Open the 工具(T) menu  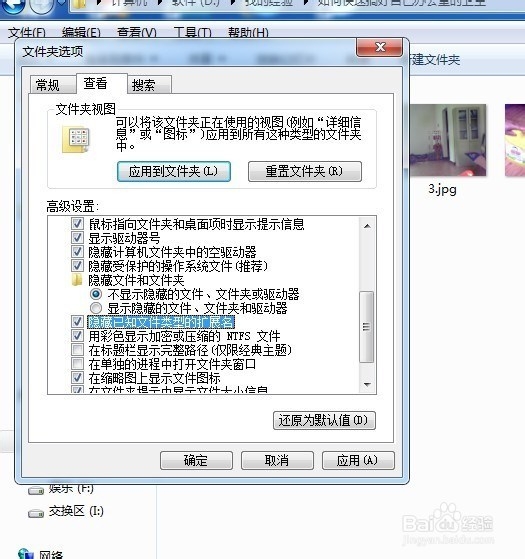click(192, 33)
